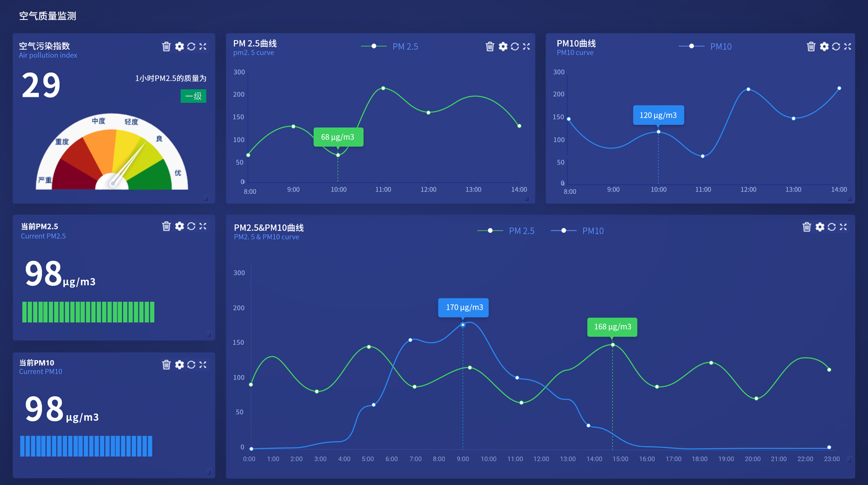Refresh the 空气污染指数 panel
The width and height of the screenshot is (868, 485).
[x=191, y=46]
